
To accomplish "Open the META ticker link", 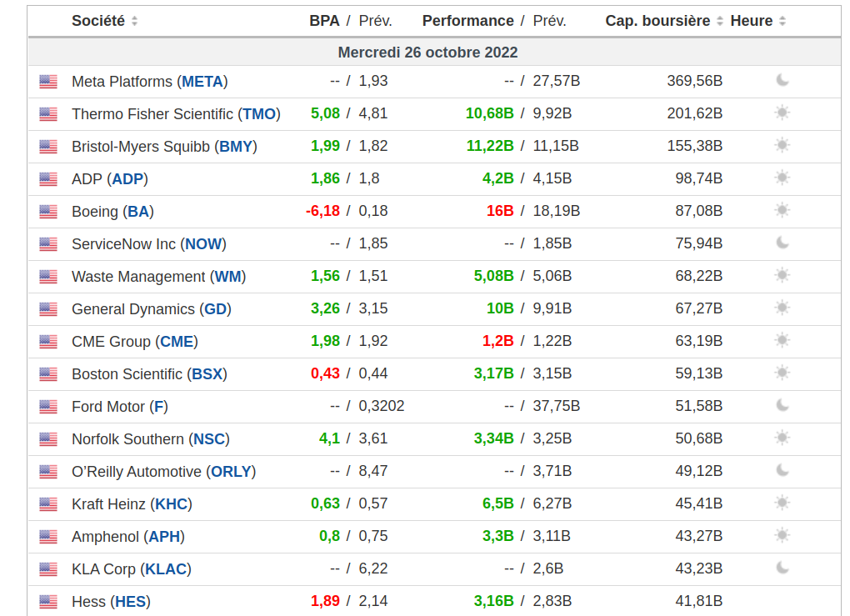I will point(202,82).
